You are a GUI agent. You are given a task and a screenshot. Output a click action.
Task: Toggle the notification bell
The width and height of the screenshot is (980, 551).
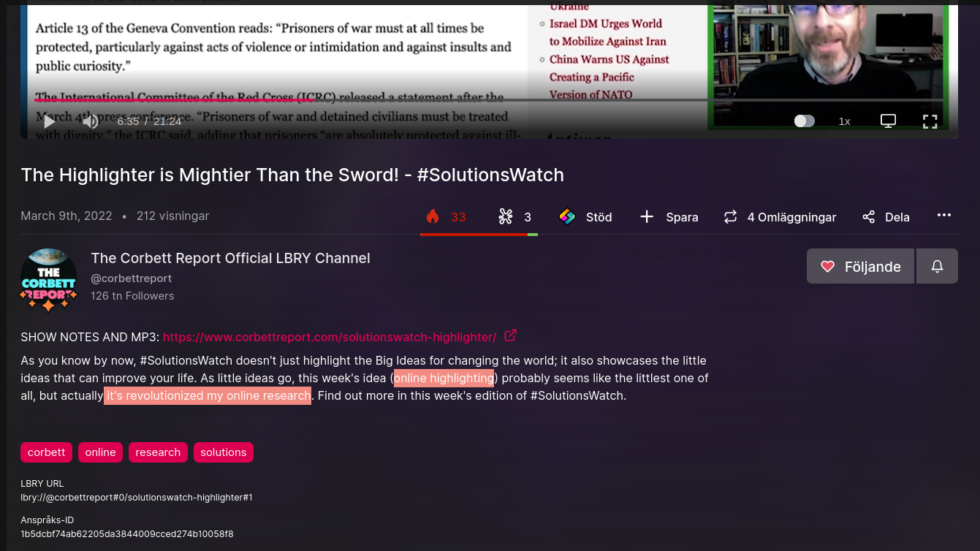(x=937, y=266)
